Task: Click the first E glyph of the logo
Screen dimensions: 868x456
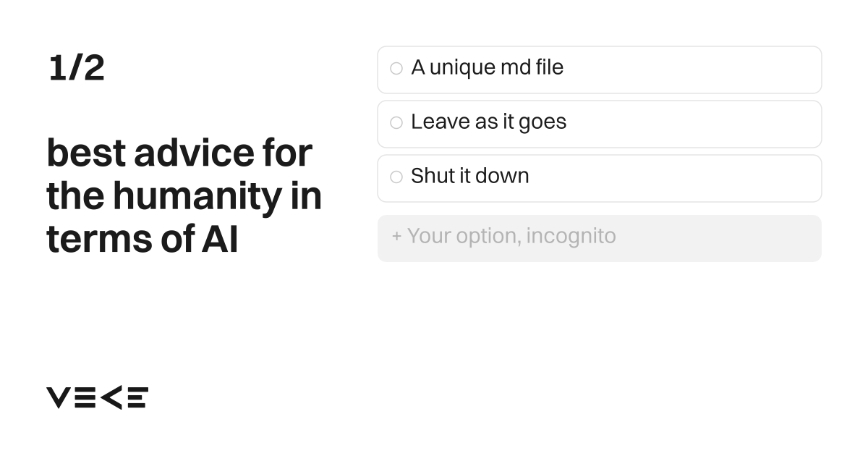Action: tap(85, 397)
